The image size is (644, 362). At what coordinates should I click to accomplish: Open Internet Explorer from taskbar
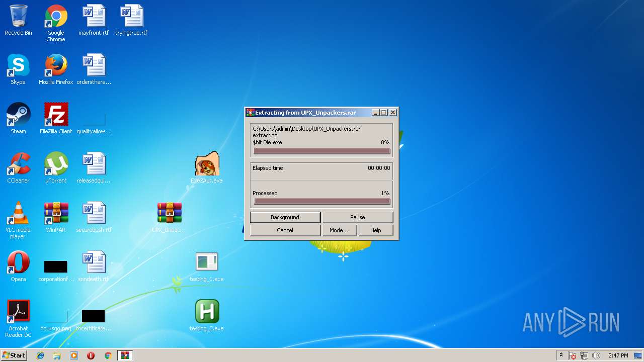click(x=40, y=355)
